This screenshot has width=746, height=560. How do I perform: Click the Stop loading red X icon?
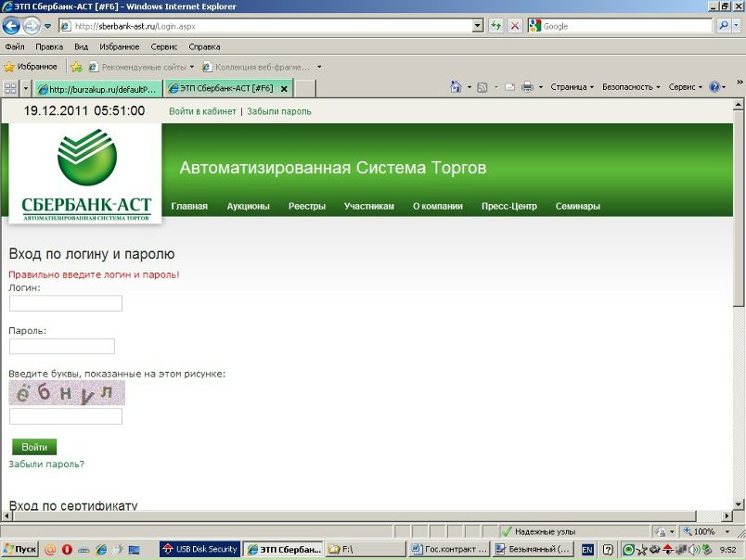515,26
